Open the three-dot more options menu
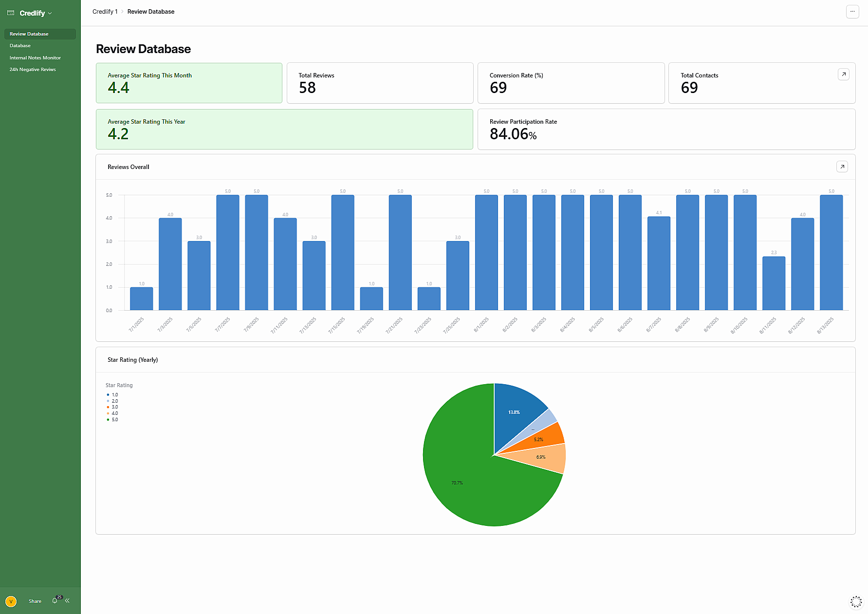This screenshot has width=868, height=614. pos(852,12)
